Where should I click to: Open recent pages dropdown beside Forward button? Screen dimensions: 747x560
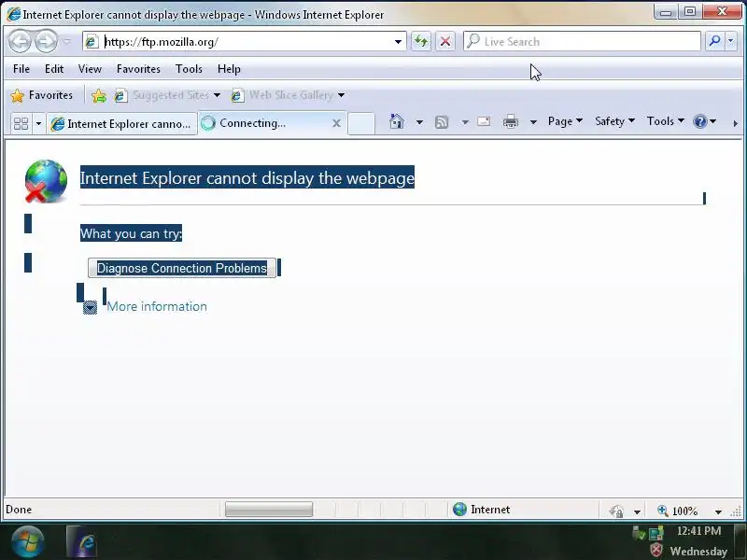(66, 42)
